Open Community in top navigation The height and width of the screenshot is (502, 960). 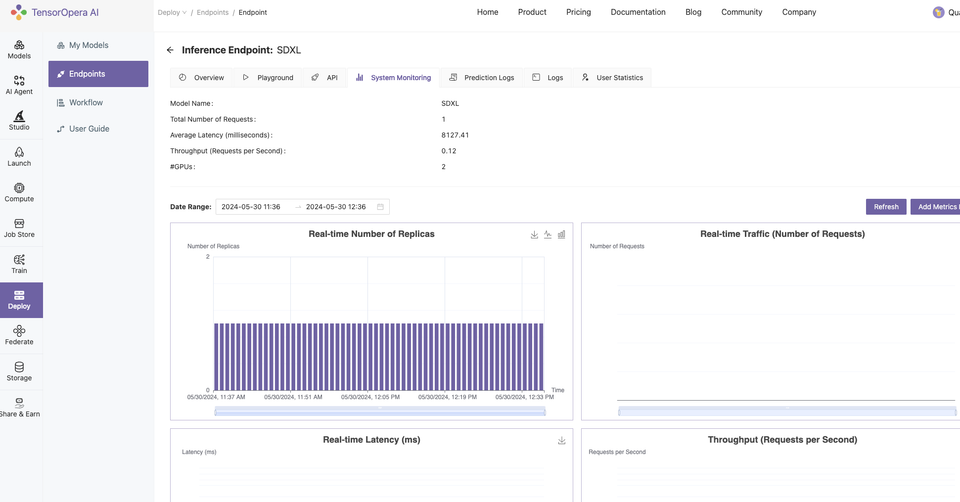[x=741, y=12]
